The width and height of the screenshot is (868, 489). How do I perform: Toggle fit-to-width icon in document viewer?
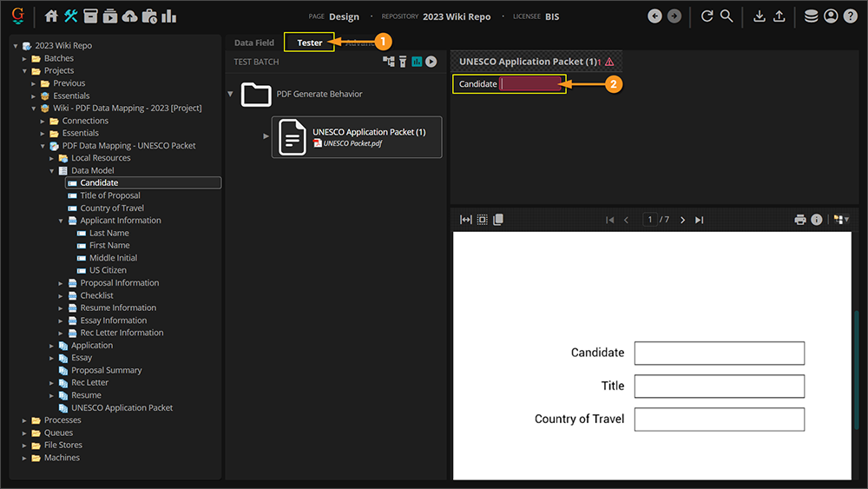point(466,220)
